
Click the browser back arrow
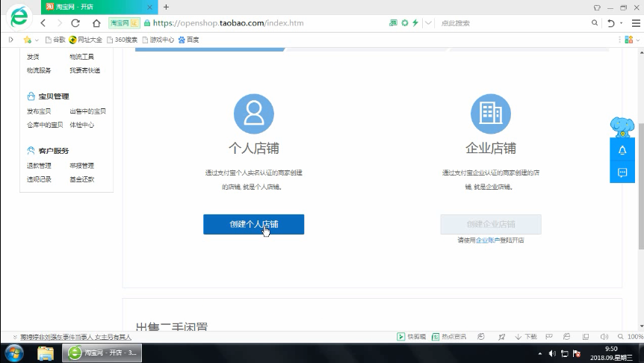click(43, 23)
